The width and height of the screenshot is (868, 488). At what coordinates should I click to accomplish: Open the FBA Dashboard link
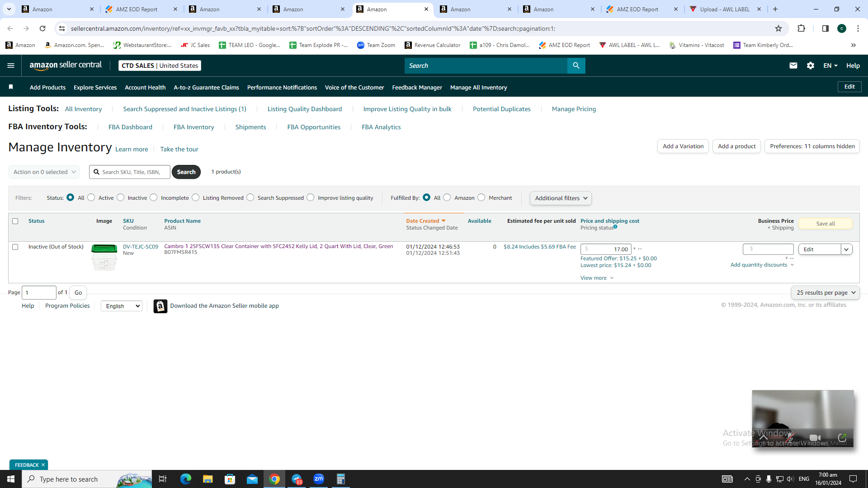[x=130, y=127]
